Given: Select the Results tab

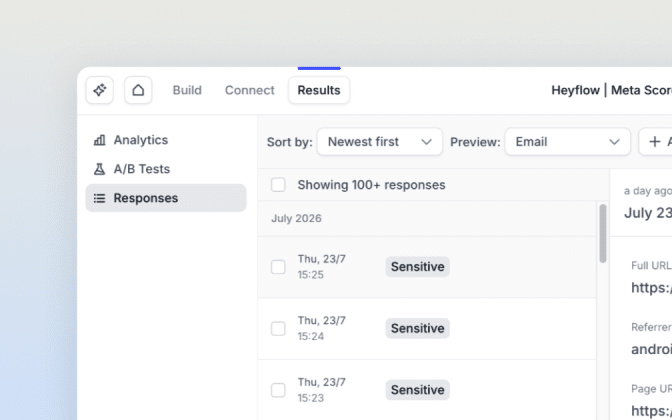Looking at the screenshot, I should [319, 90].
